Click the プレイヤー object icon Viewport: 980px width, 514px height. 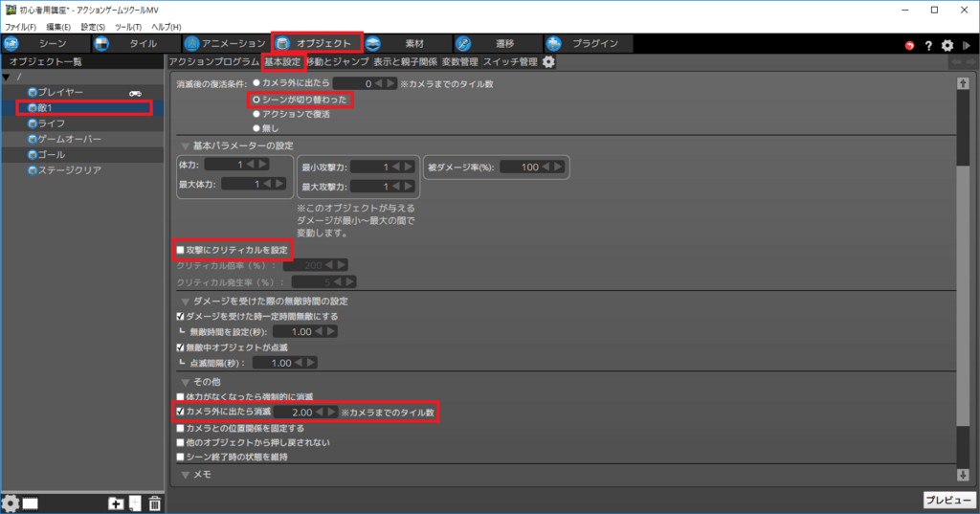click(33, 92)
